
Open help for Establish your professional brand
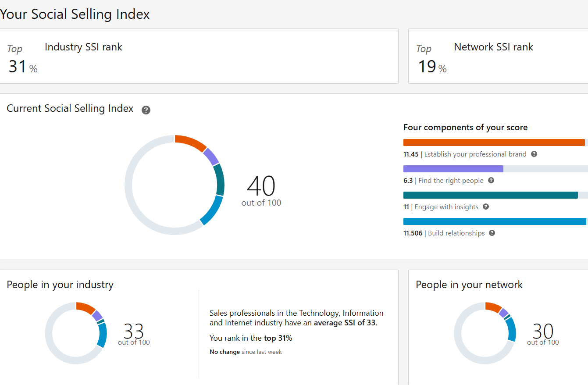click(x=534, y=154)
